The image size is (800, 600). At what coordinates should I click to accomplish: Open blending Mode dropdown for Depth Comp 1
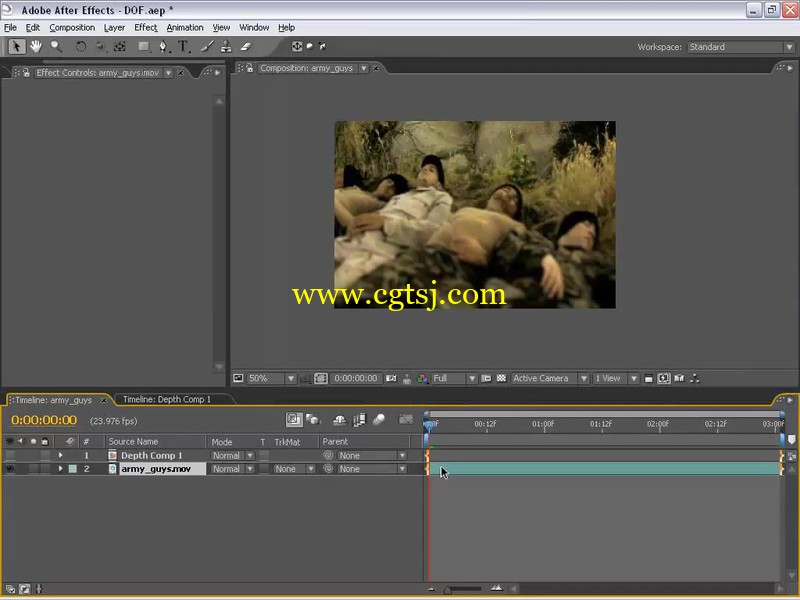(x=233, y=455)
